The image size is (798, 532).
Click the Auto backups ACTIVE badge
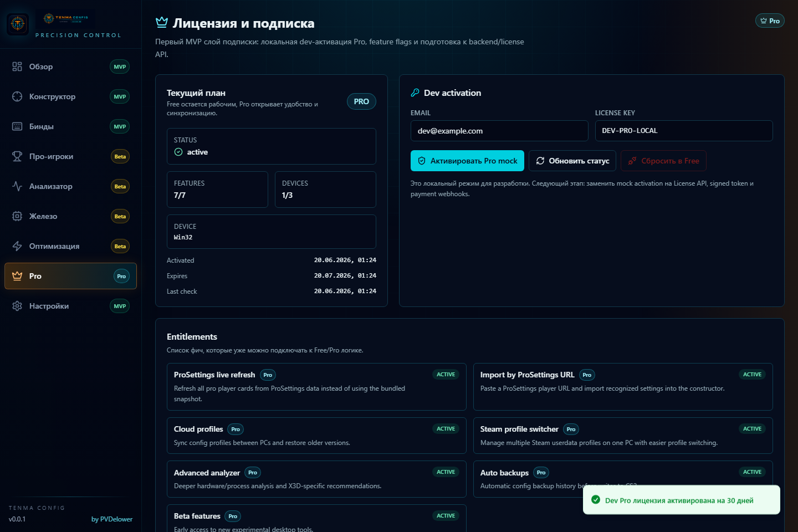[753, 472]
